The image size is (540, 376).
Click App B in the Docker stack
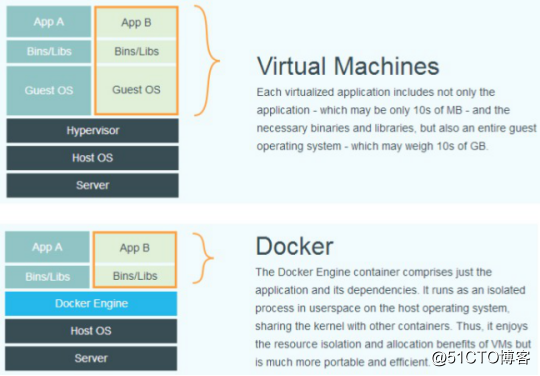point(135,248)
